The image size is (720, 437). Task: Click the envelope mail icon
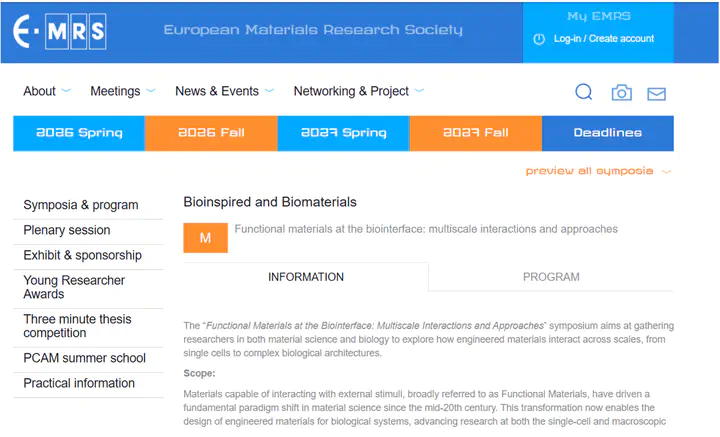pyautogui.click(x=656, y=93)
